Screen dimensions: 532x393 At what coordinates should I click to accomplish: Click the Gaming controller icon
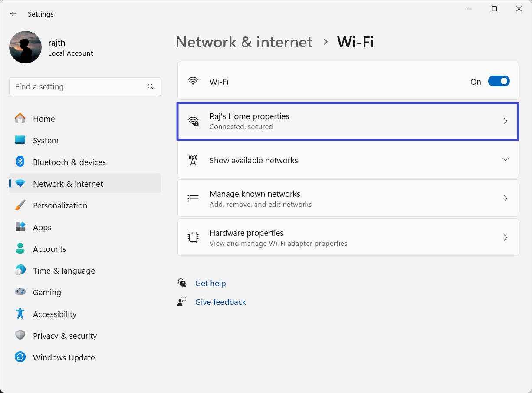pyautogui.click(x=20, y=292)
